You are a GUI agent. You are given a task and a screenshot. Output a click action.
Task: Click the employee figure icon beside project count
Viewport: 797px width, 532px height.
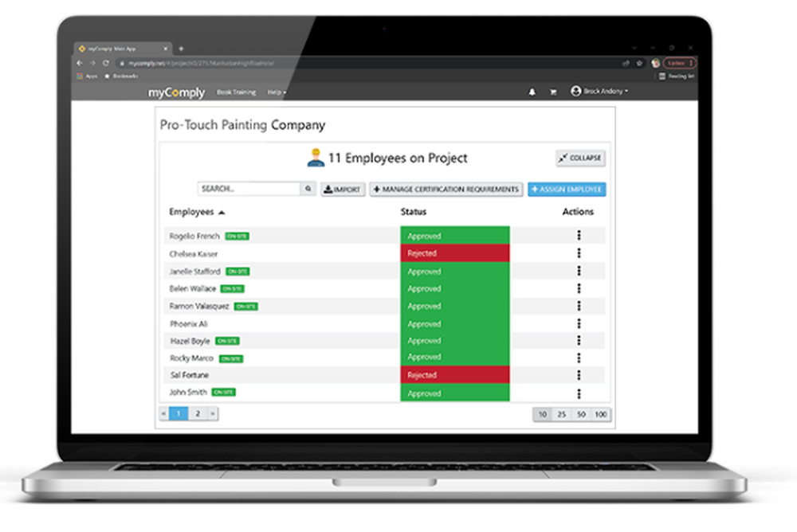(316, 157)
